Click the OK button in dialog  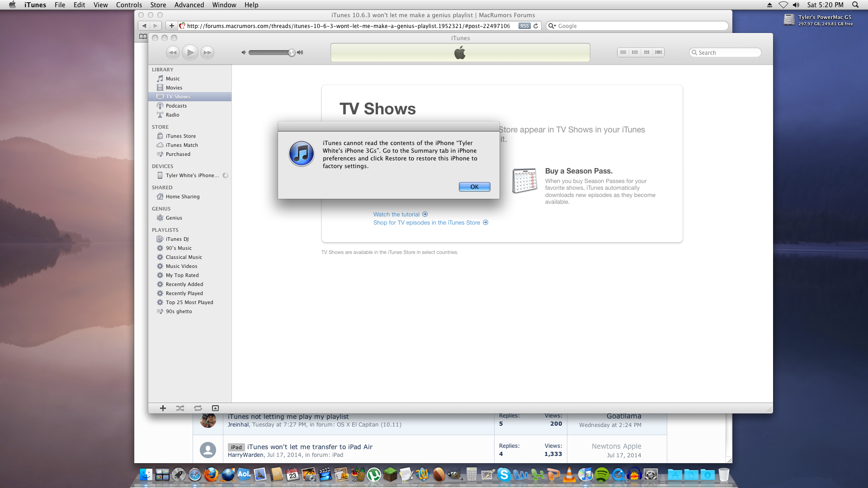474,187
